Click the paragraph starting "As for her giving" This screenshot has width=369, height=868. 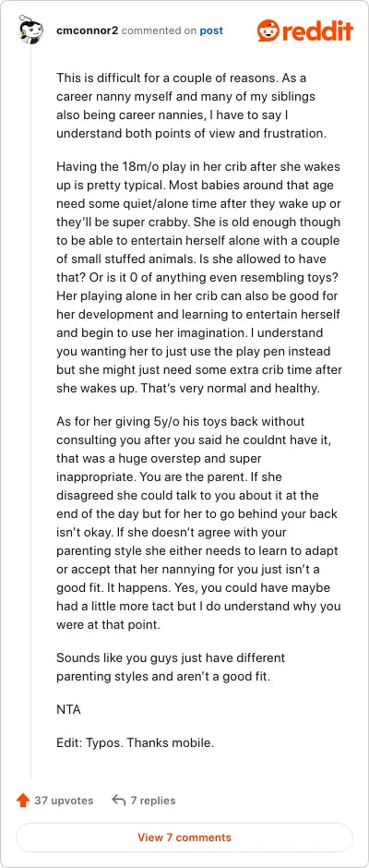198,524
